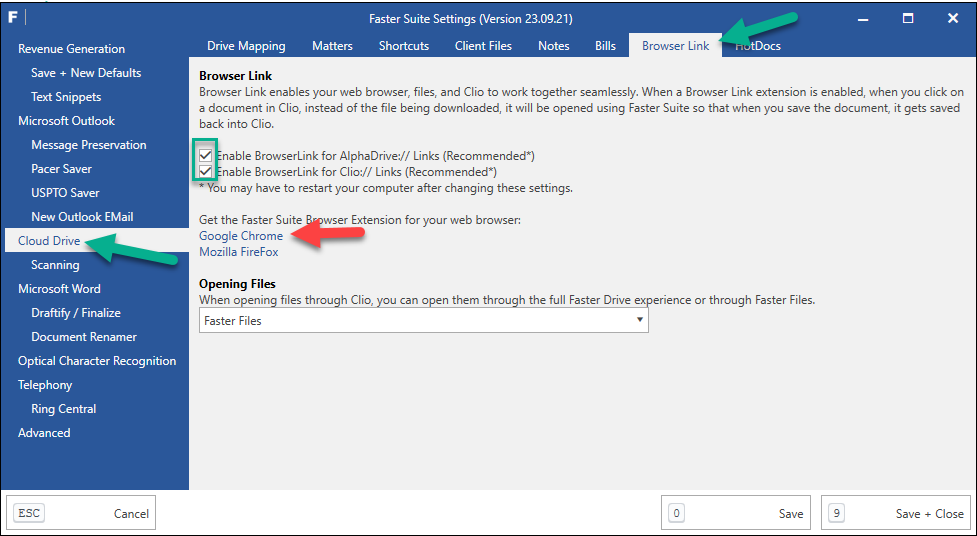The height and width of the screenshot is (536, 977).
Task: Click the Cancel button
Action: point(80,513)
